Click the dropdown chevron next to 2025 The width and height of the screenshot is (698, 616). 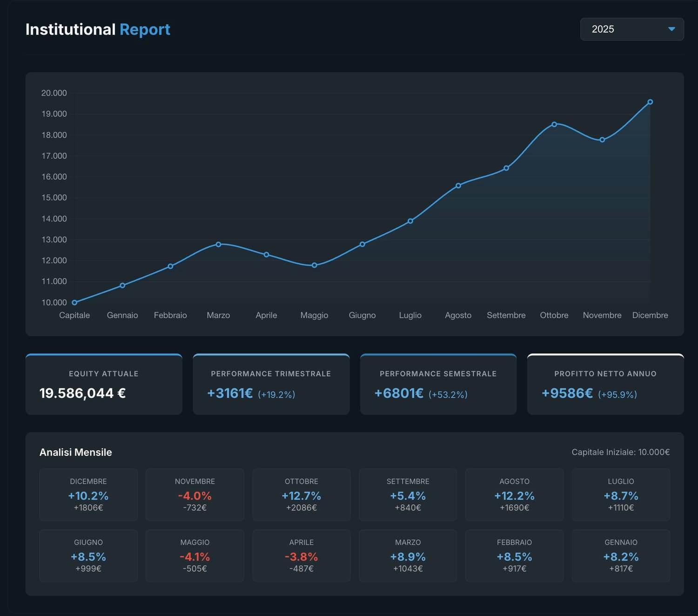tap(671, 29)
